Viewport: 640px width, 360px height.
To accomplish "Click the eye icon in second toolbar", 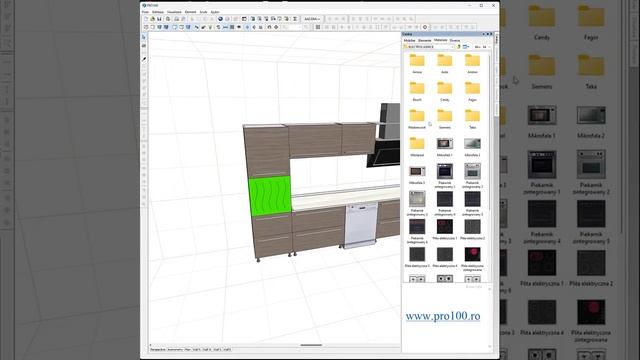I will click(x=239, y=27).
